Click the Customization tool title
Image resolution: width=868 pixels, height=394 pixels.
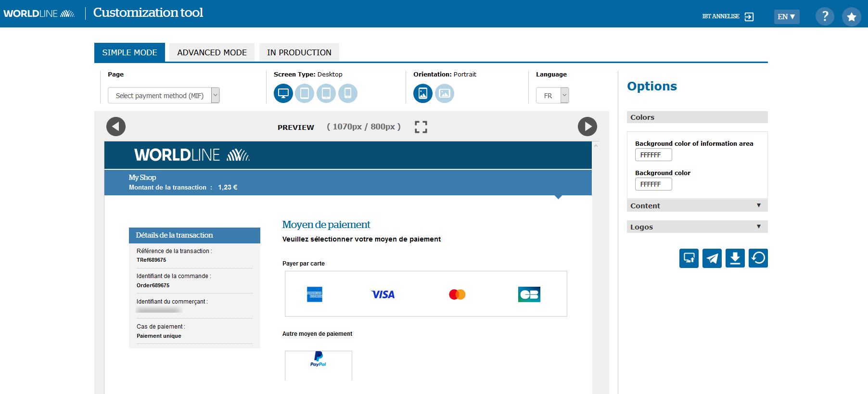coord(148,13)
